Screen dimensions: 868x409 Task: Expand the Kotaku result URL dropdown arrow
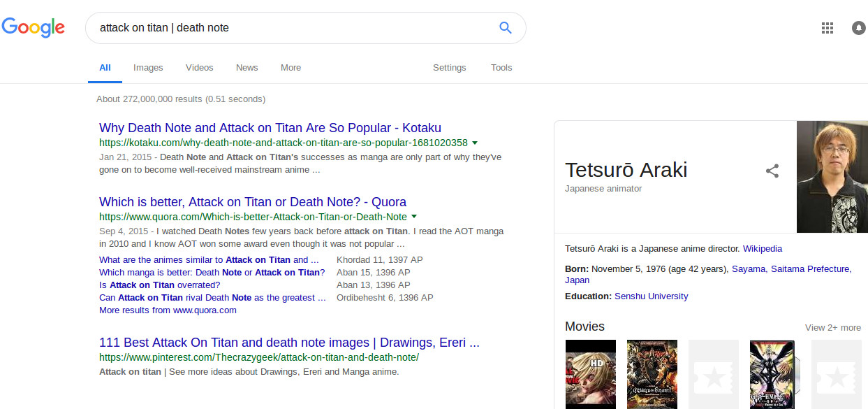coord(475,143)
